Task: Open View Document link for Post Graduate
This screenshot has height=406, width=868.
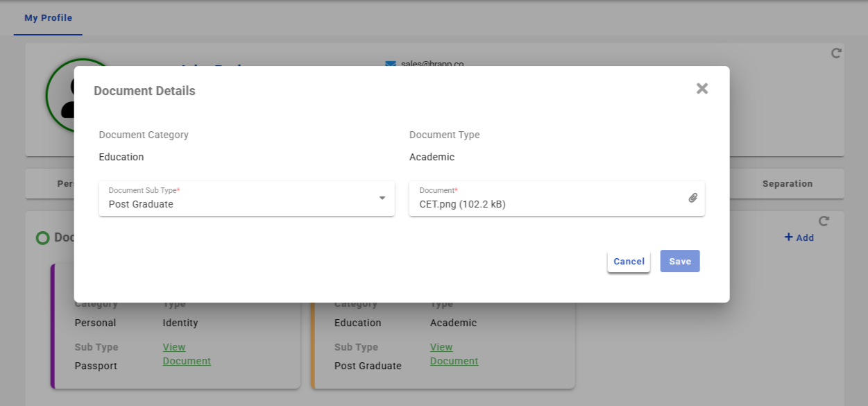Action: point(454,354)
